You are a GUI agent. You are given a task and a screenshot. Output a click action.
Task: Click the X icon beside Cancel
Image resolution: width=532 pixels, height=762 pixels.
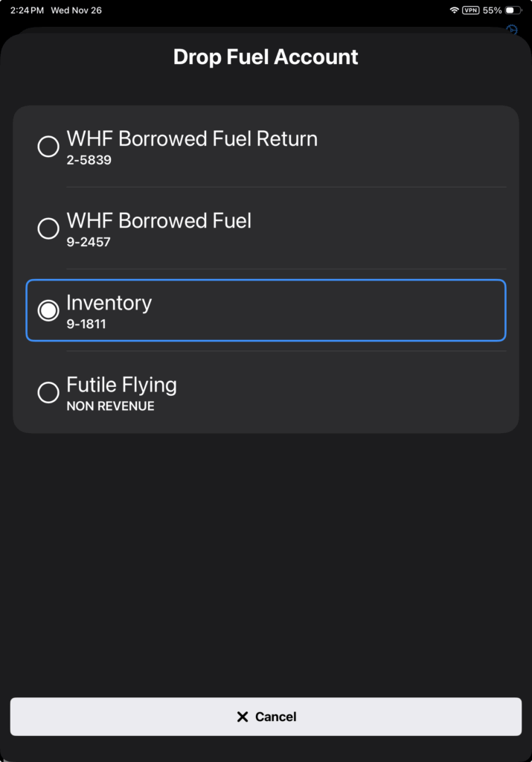[242, 717]
